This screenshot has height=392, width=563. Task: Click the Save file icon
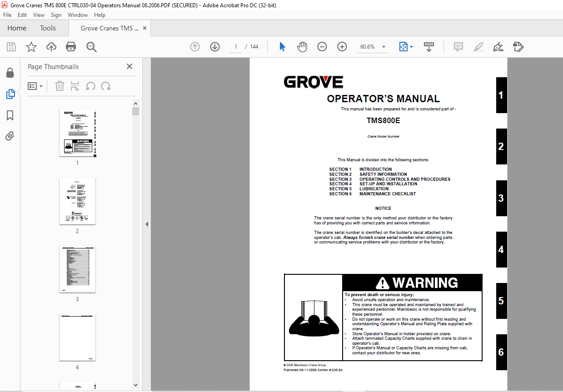(11, 47)
